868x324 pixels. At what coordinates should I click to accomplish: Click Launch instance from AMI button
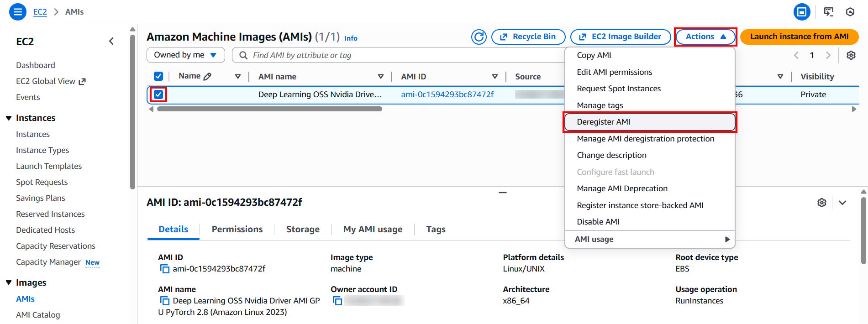point(799,37)
